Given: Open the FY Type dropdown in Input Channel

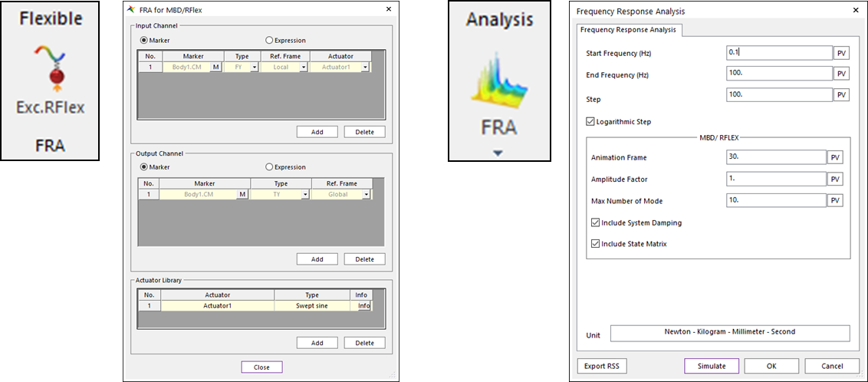Looking at the screenshot, I should coord(254,67).
